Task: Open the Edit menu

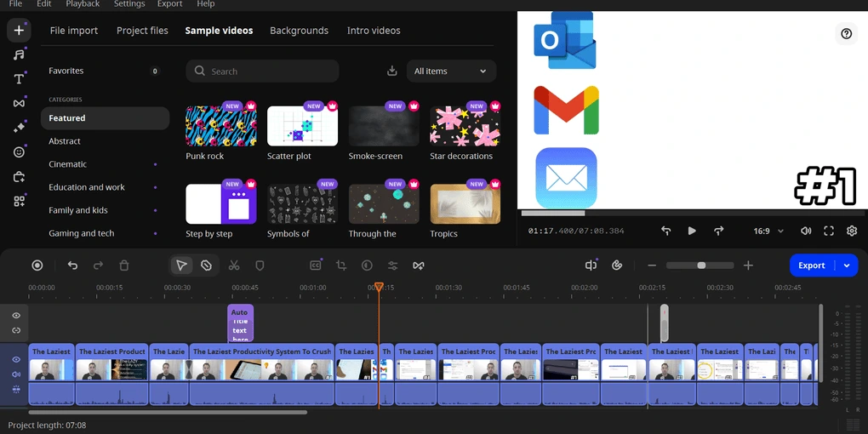Action: (x=44, y=4)
